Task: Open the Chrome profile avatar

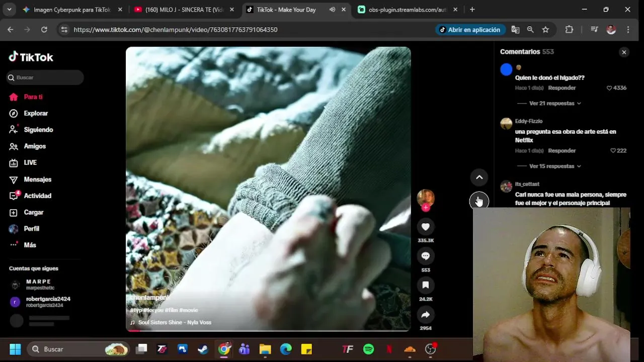Action: pos(611,30)
